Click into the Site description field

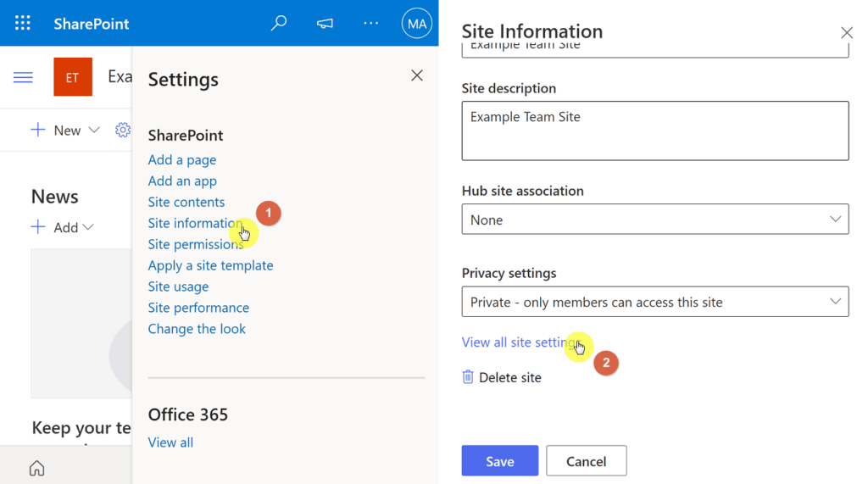(x=655, y=131)
